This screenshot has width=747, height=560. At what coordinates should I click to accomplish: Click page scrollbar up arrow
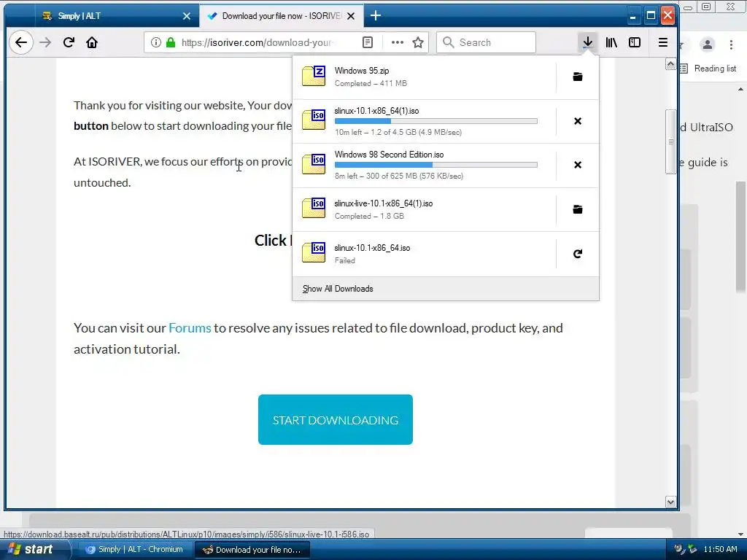670,64
